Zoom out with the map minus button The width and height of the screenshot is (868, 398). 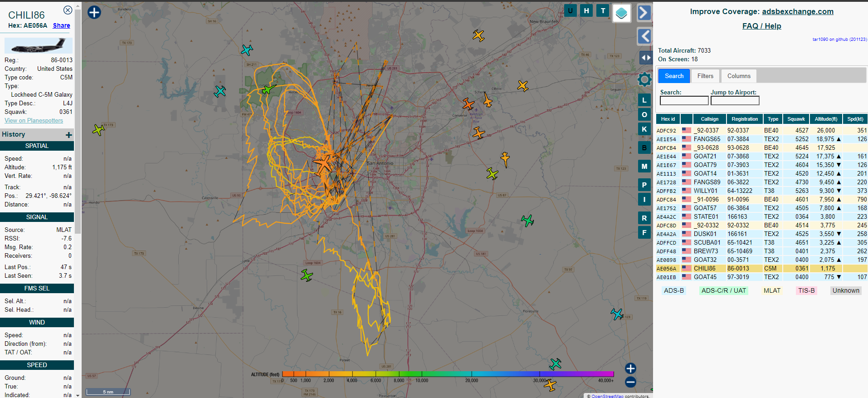pyautogui.click(x=630, y=382)
